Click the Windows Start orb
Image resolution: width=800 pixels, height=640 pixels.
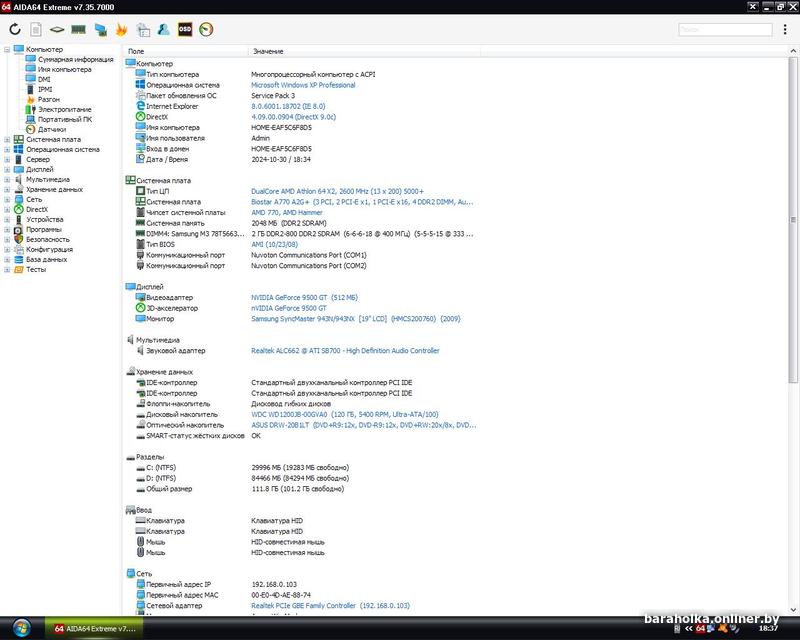tap(21, 628)
